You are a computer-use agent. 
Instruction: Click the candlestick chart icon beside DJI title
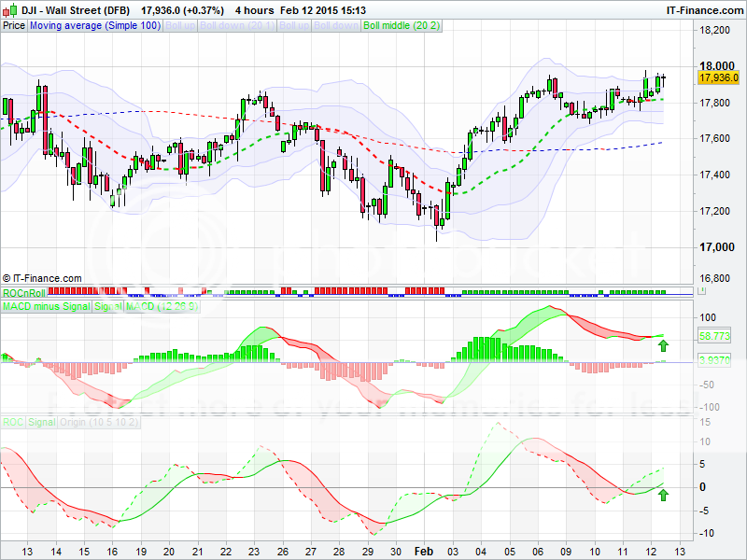[x=9, y=9]
